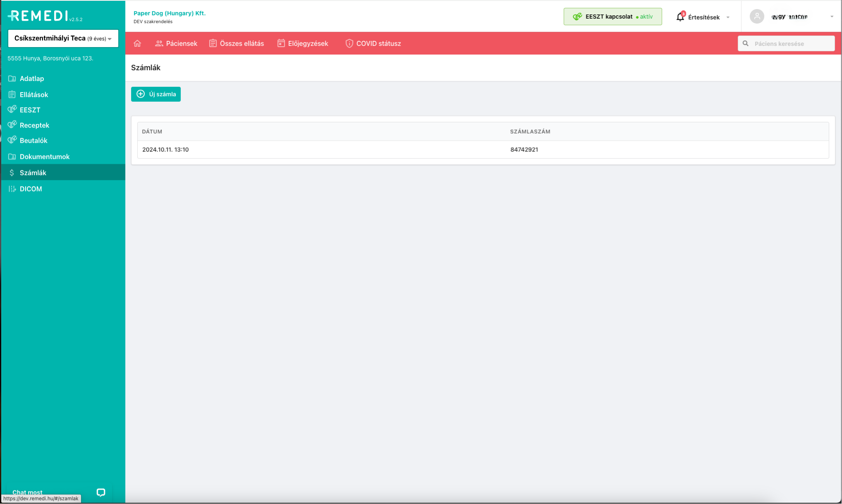The width and height of the screenshot is (842, 504).
Task: Click the REMEDI logo
Action: (38, 16)
